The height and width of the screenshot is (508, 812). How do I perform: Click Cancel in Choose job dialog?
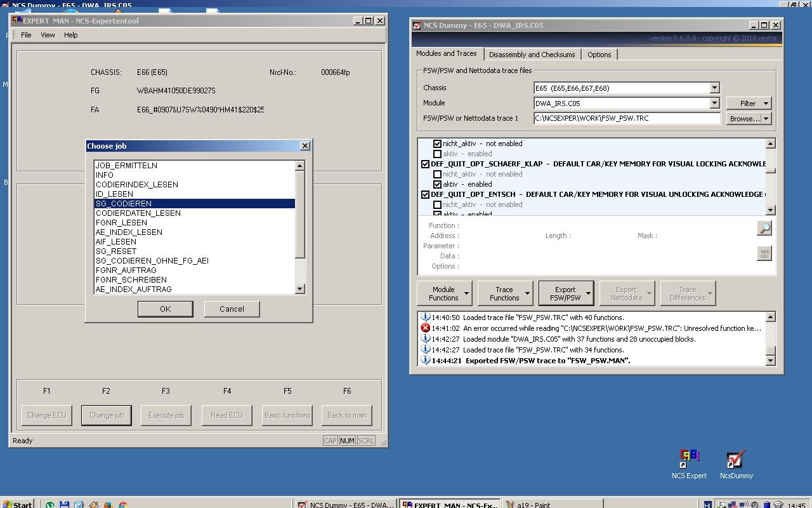(232, 309)
